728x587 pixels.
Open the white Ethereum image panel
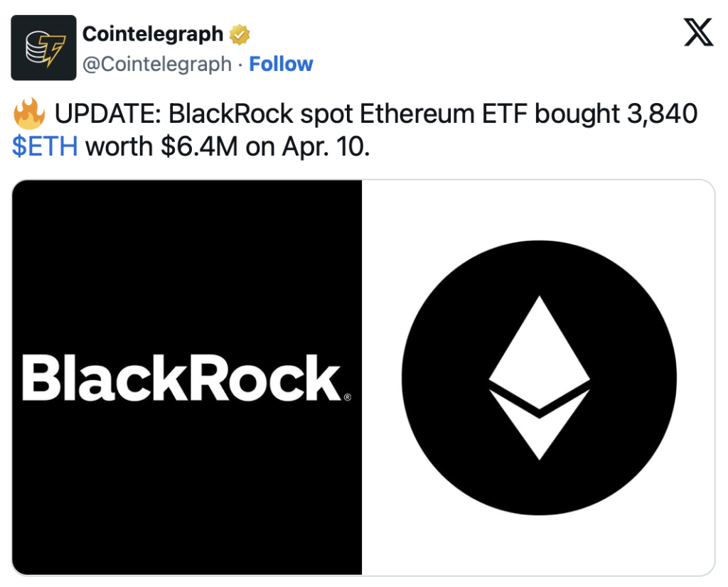coord(538,378)
